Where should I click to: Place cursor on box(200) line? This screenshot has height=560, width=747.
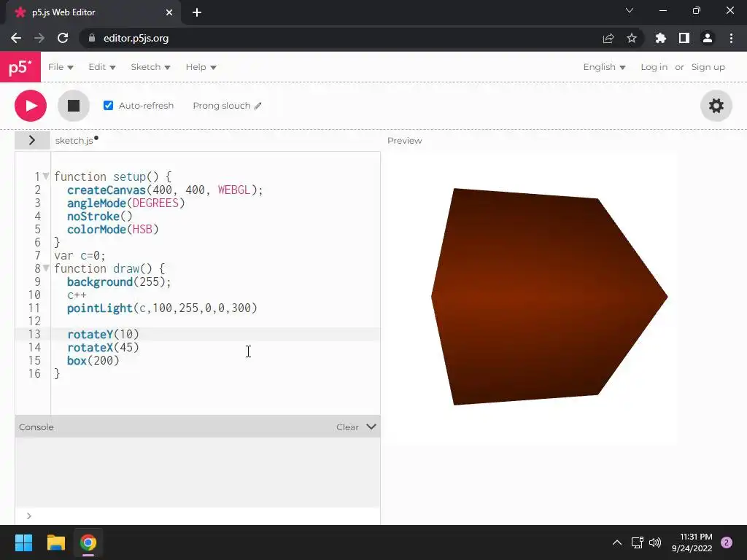(x=93, y=360)
